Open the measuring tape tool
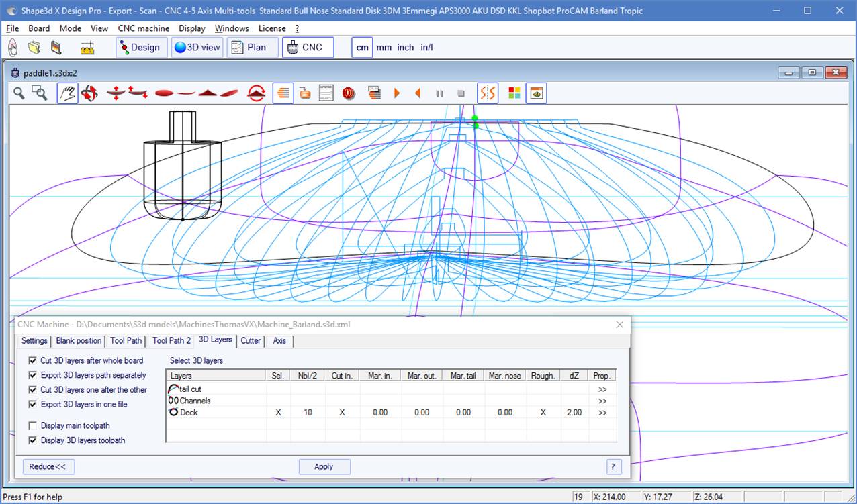857x504 pixels. pyautogui.click(x=87, y=48)
